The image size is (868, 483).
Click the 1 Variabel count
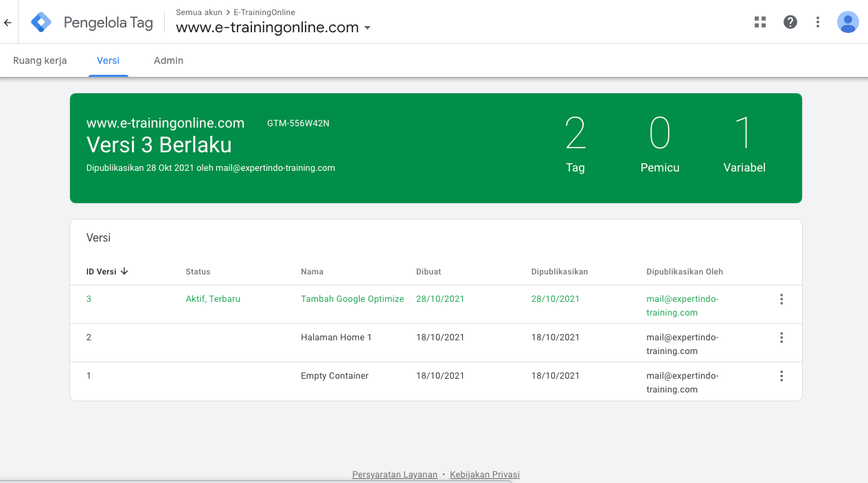[744, 144]
